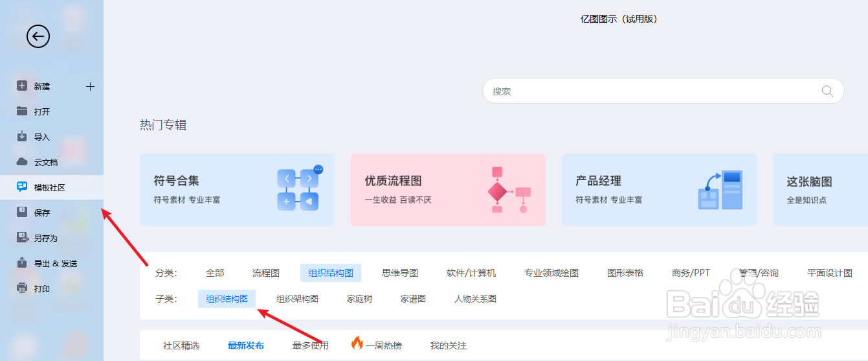Open the 符号合集 album card

(237, 190)
